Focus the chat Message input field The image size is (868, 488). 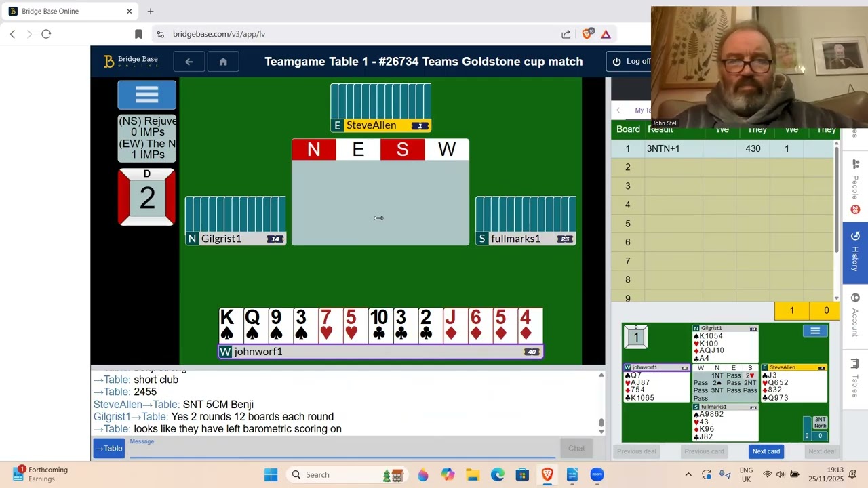pyautogui.click(x=342, y=449)
